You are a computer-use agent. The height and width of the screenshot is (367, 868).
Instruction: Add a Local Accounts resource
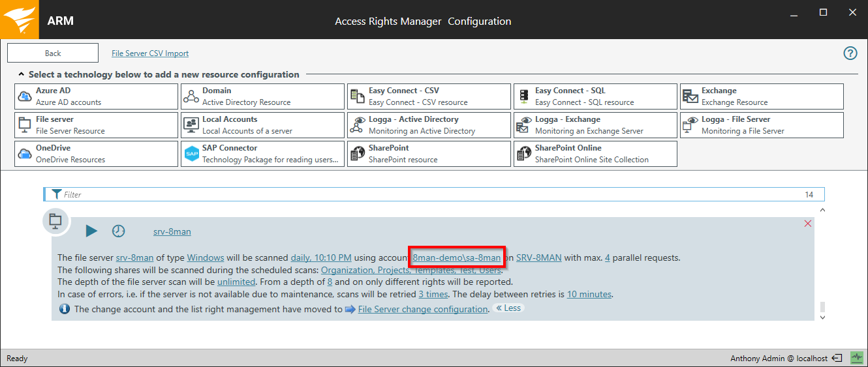click(x=262, y=125)
